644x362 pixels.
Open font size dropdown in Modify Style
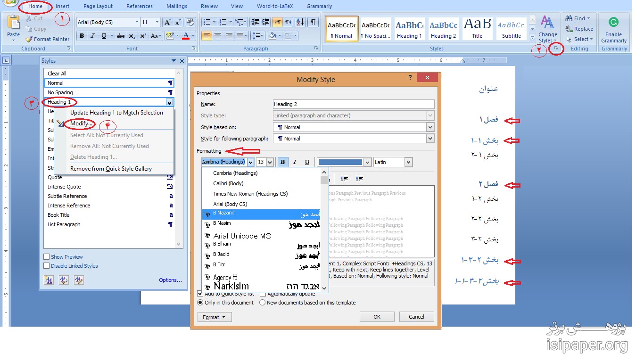[270, 162]
